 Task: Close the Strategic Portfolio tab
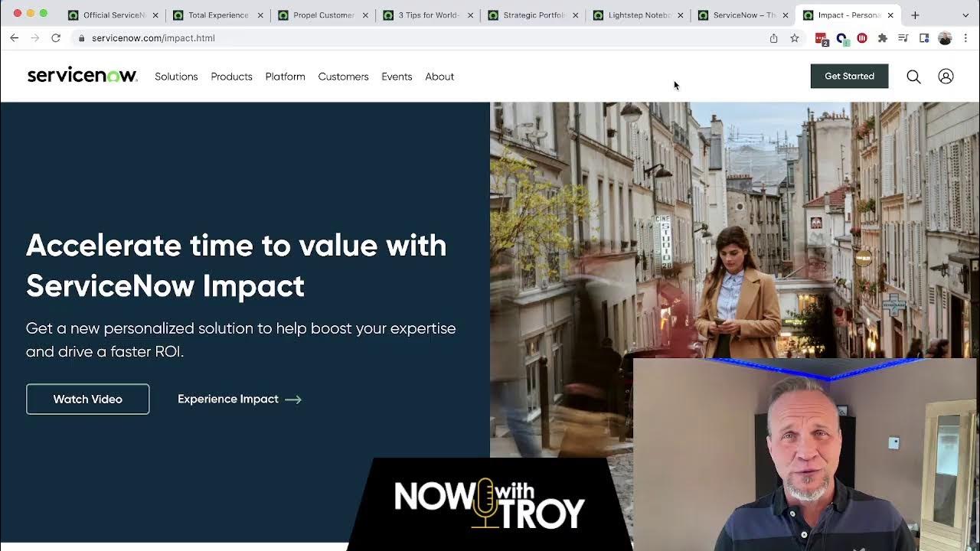575,15
